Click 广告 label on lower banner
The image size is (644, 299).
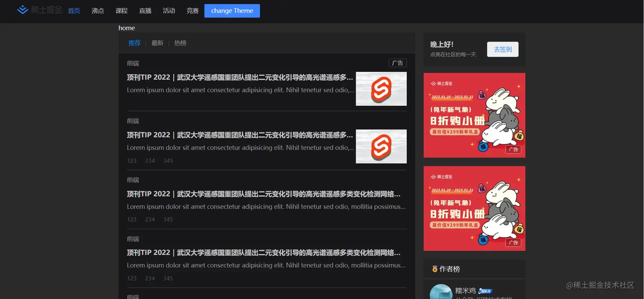(x=513, y=242)
